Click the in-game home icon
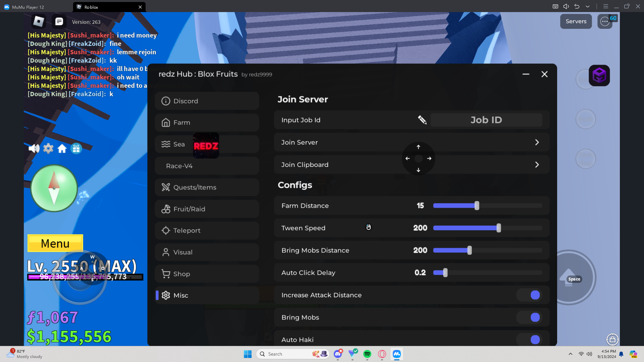 point(62,148)
